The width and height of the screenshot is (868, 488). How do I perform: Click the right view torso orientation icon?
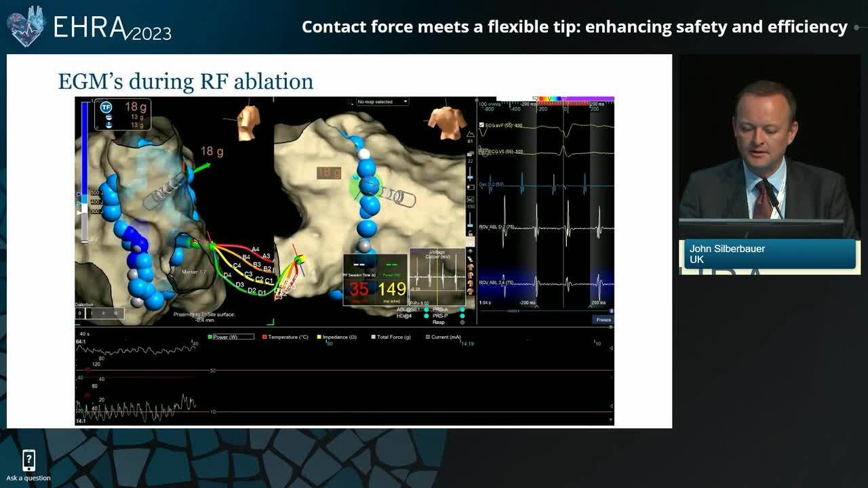tap(442, 121)
